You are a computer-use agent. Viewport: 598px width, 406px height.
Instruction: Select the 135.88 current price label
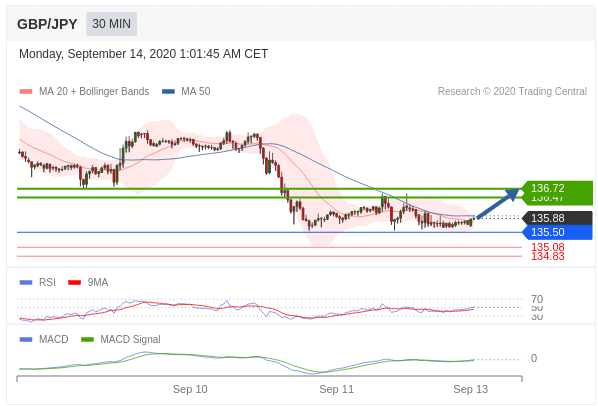(x=556, y=218)
